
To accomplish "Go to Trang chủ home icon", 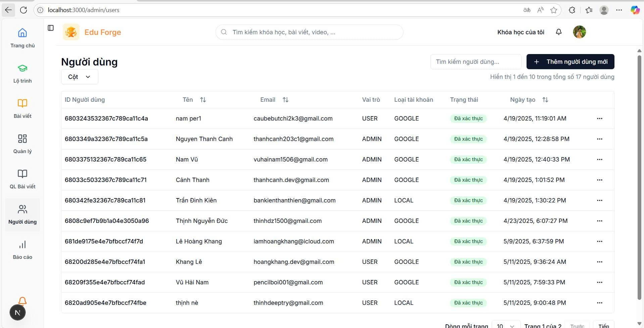I will [x=22, y=33].
